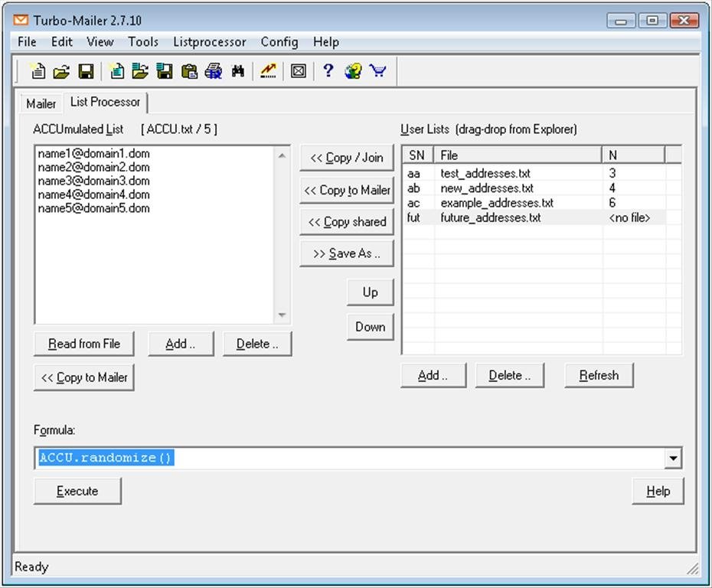Click << Copy to Mailer below Read from File
712x588 pixels.
84,377
